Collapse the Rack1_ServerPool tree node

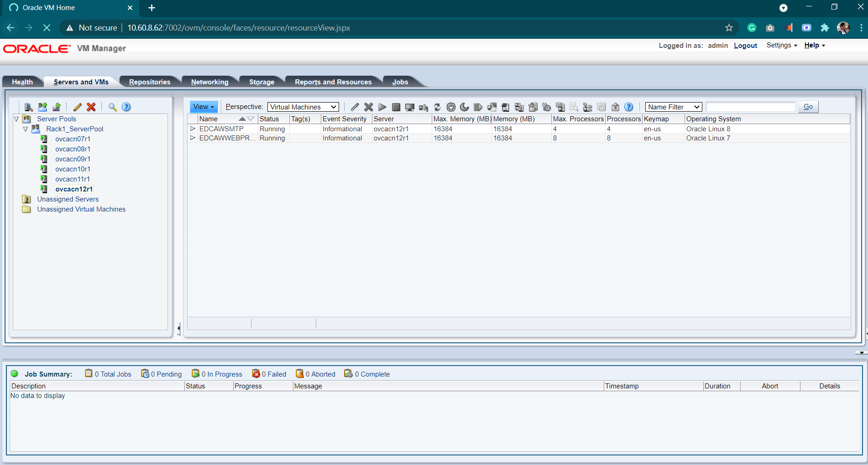(x=26, y=129)
